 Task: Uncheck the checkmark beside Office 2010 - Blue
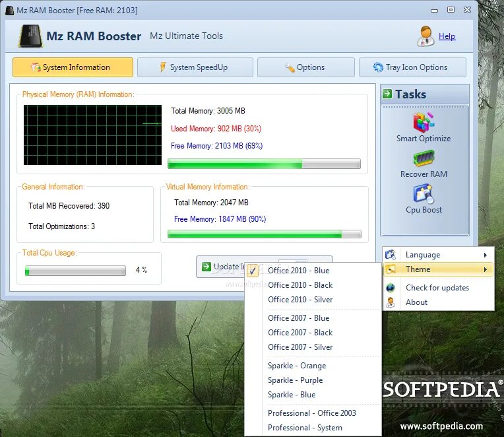pos(253,271)
